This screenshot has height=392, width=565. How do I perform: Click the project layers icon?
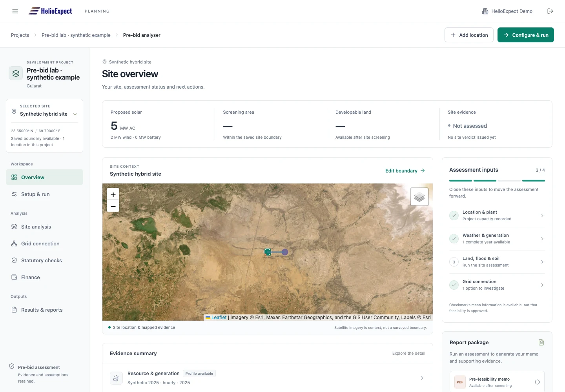pyautogui.click(x=16, y=73)
